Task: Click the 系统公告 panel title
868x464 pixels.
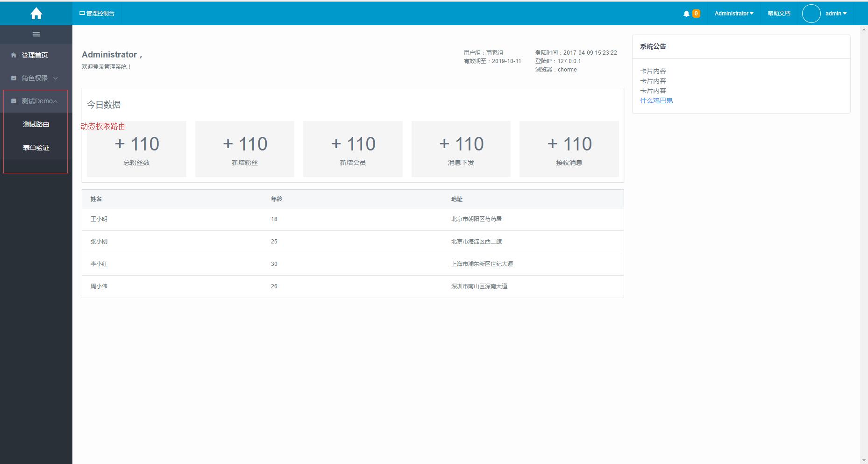Action: (653, 47)
